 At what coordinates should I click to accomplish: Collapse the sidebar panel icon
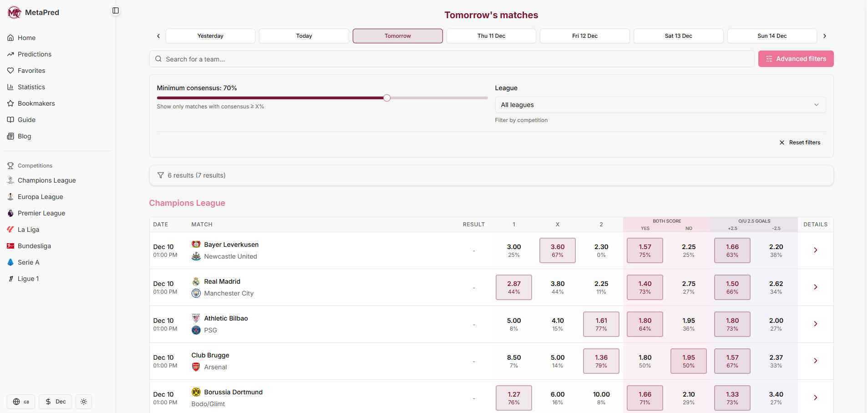(116, 10)
